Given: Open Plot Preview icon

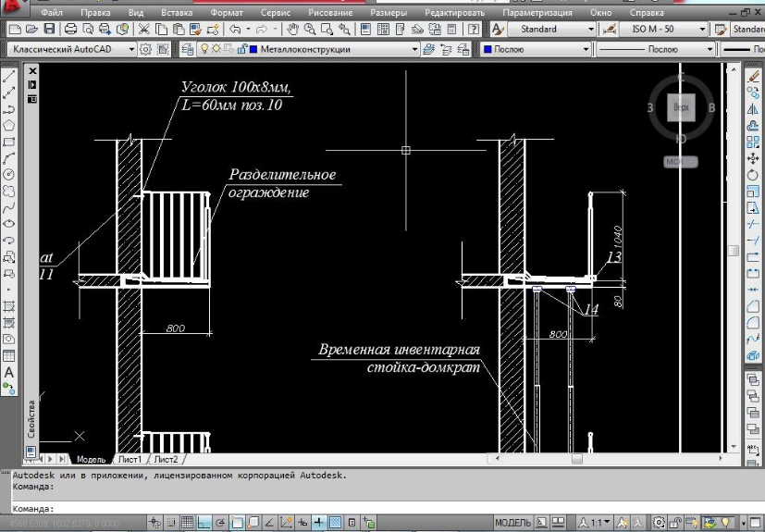Looking at the screenshot, I should pos(88,30).
